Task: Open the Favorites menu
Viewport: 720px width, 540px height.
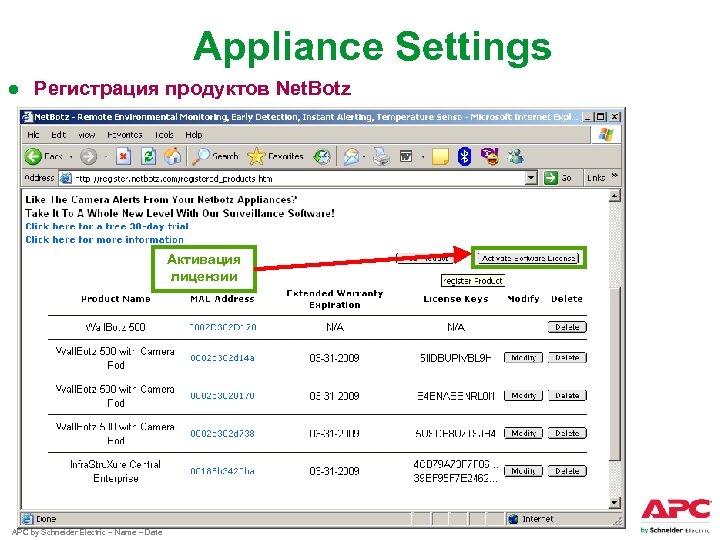Action: coord(124,135)
